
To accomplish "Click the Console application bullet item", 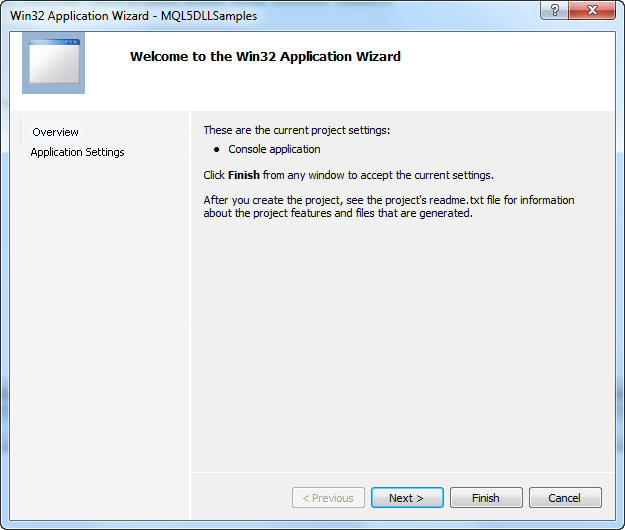I will coord(274,149).
